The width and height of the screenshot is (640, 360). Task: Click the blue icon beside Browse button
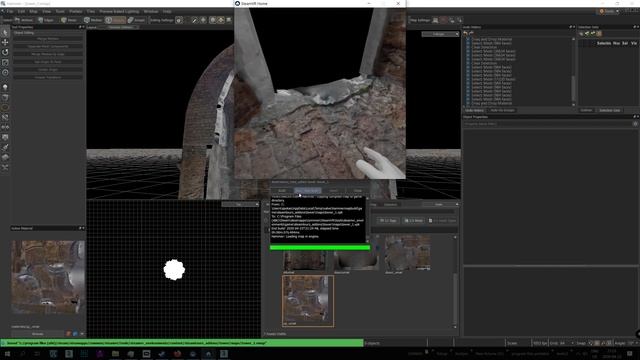76,333
